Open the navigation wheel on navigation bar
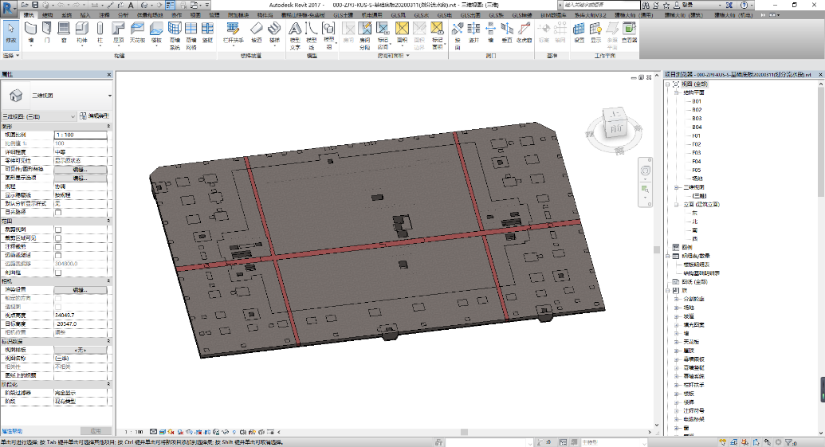This screenshot has width=825, height=447. point(646,171)
